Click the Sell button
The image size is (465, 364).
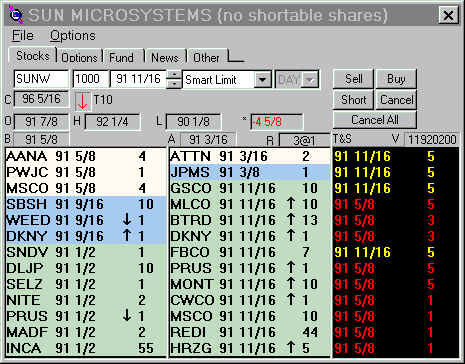(x=353, y=79)
